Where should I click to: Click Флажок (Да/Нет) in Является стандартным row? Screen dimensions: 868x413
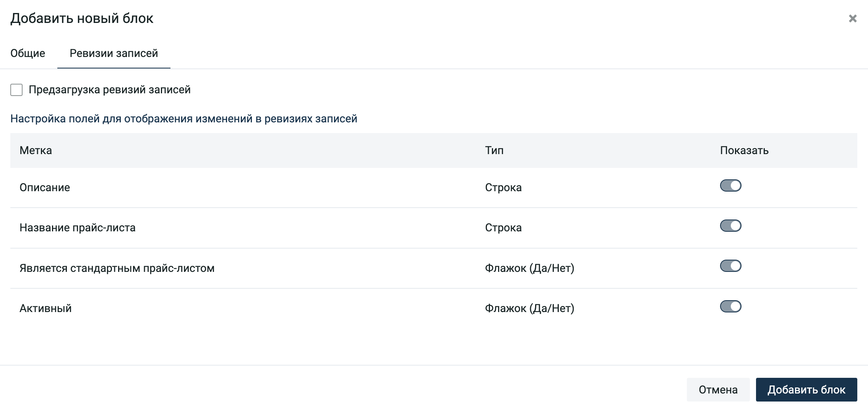tap(530, 268)
